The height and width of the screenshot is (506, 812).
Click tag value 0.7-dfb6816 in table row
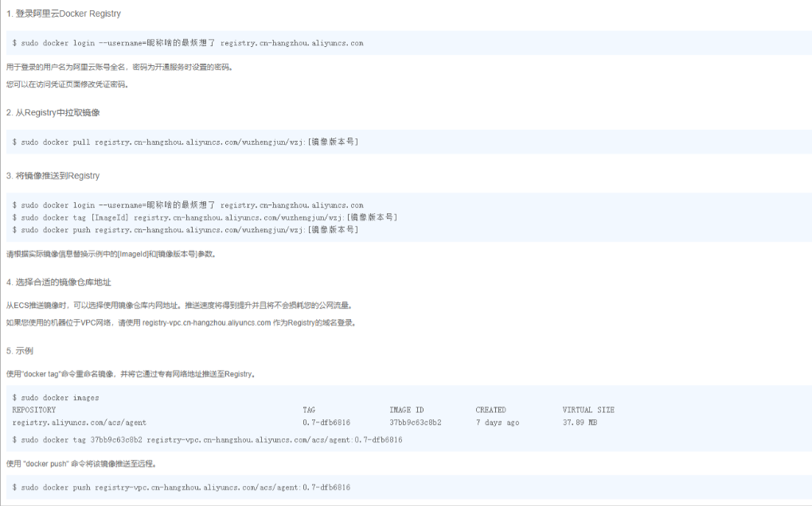tap(326, 422)
